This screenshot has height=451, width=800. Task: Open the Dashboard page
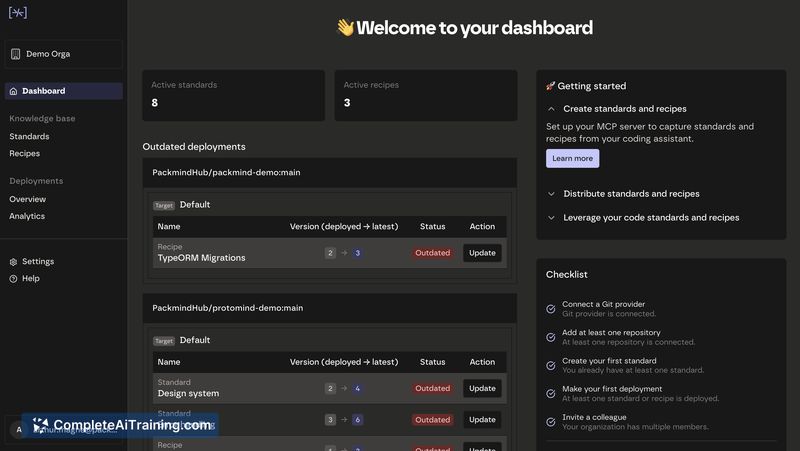[x=63, y=91]
